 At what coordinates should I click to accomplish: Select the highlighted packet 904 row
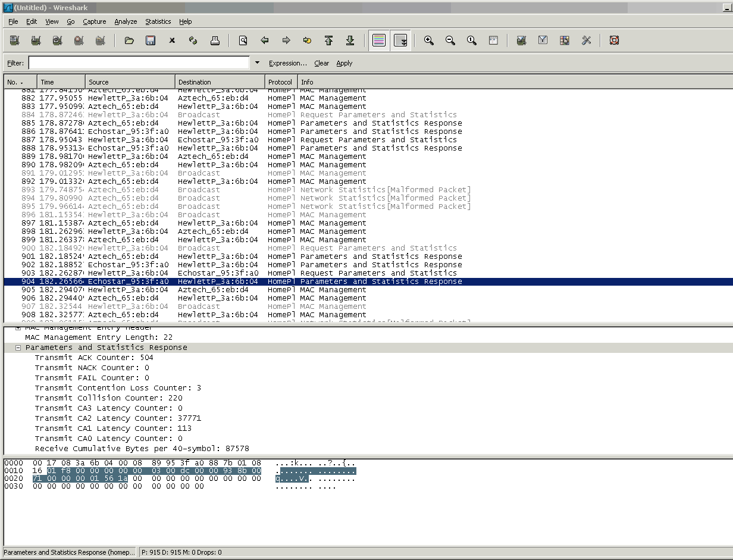[368, 281]
